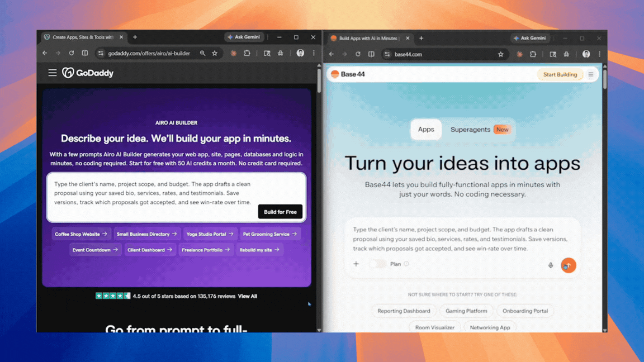Image resolution: width=644 pixels, height=362 pixels.
Task: Click the plus attachment icon in Base44 prompt
Action: 356,264
